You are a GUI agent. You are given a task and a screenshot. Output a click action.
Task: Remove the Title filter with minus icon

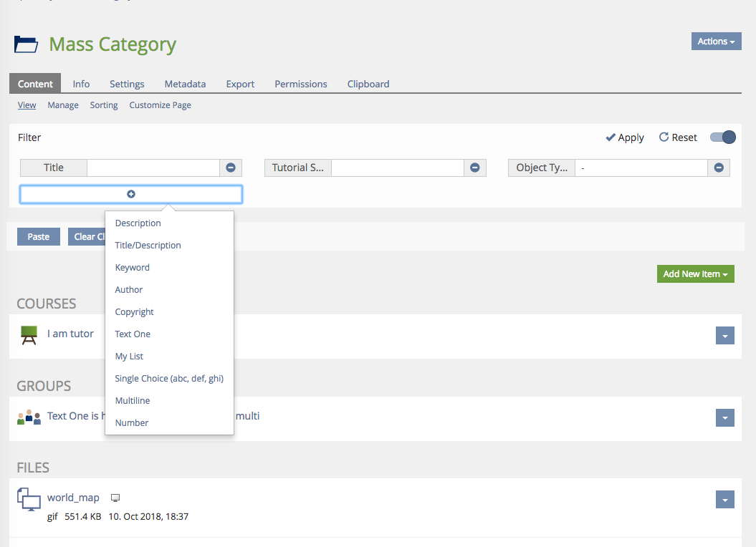(x=231, y=168)
